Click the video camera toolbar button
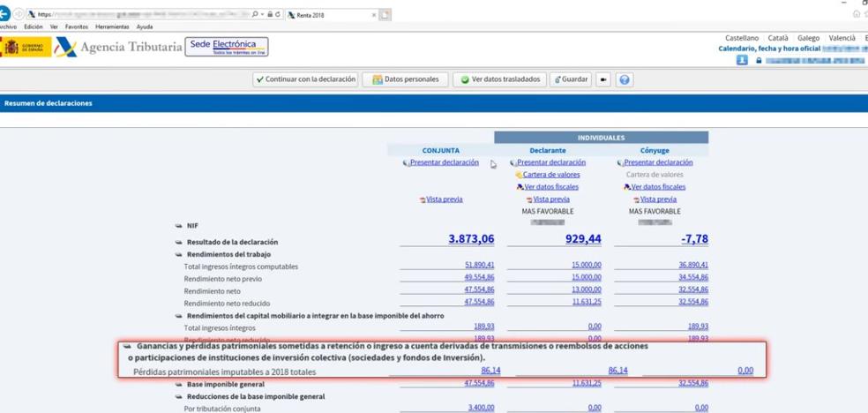The width and height of the screenshot is (868, 413). click(x=602, y=79)
